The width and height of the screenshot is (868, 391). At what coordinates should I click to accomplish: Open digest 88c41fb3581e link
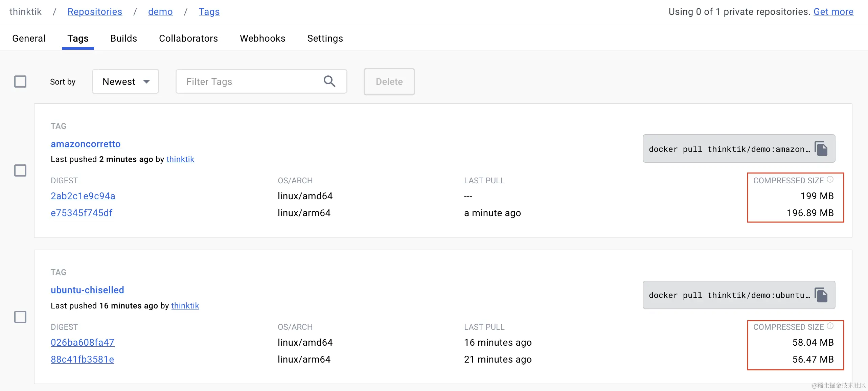tap(82, 360)
